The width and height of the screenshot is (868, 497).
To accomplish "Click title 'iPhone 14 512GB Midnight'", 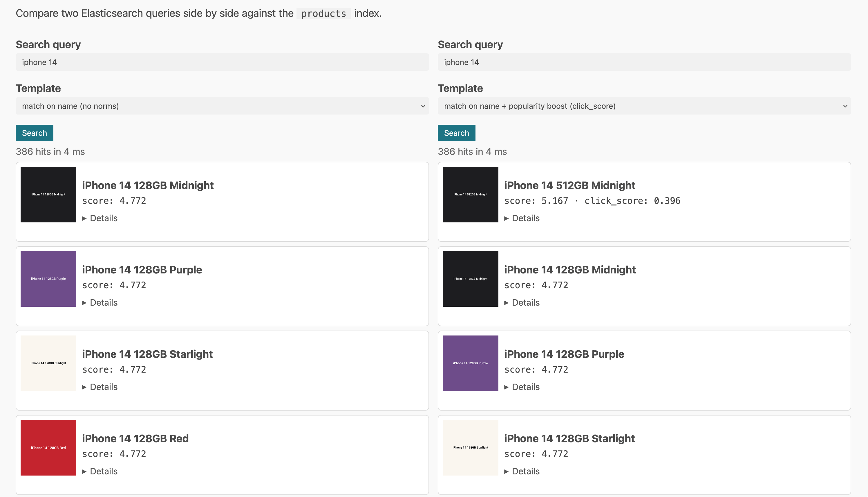I will 569,185.
